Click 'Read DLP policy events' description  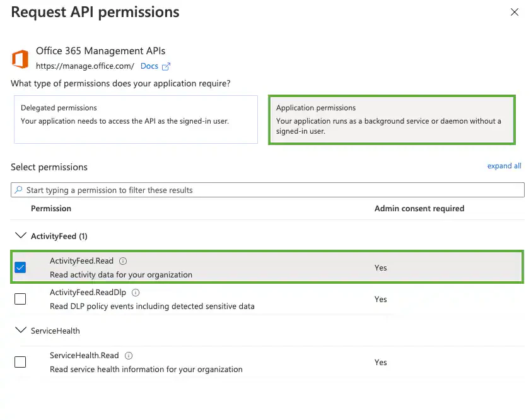coord(152,306)
